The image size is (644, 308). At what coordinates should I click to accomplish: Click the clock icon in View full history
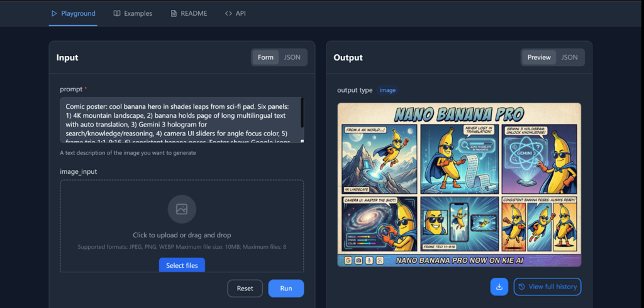[521, 287]
